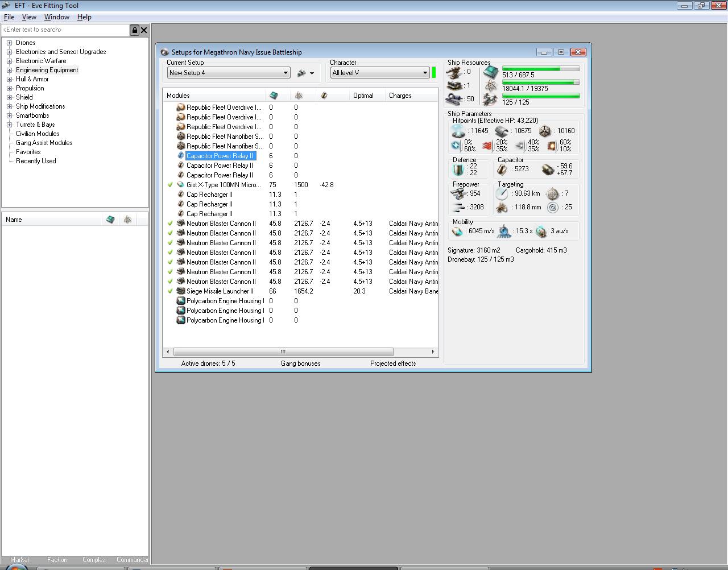Open the Window menu
Viewport: 728px width, 570px height.
coord(57,17)
